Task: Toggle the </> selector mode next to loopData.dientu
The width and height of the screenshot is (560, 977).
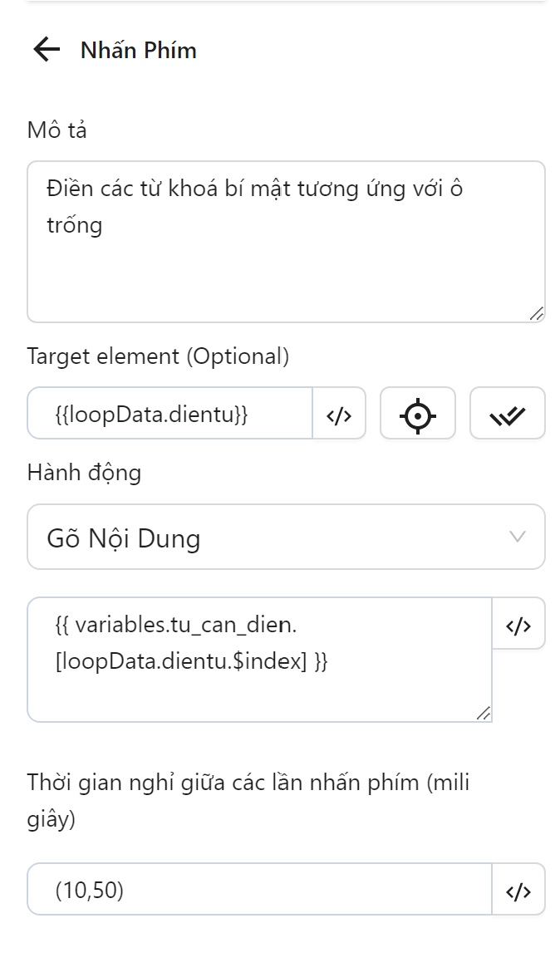Action: coord(338,414)
